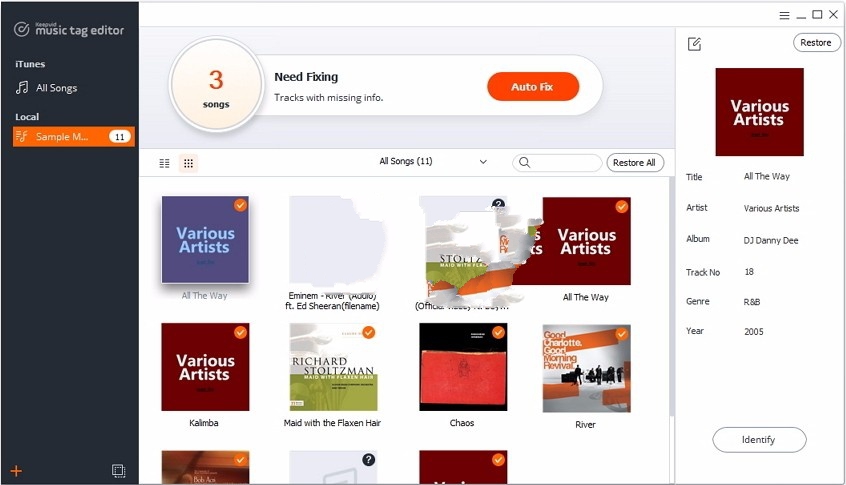Select the purple All The Way album thumbnail
Viewport: 846px width, 485px height.
[x=205, y=240]
